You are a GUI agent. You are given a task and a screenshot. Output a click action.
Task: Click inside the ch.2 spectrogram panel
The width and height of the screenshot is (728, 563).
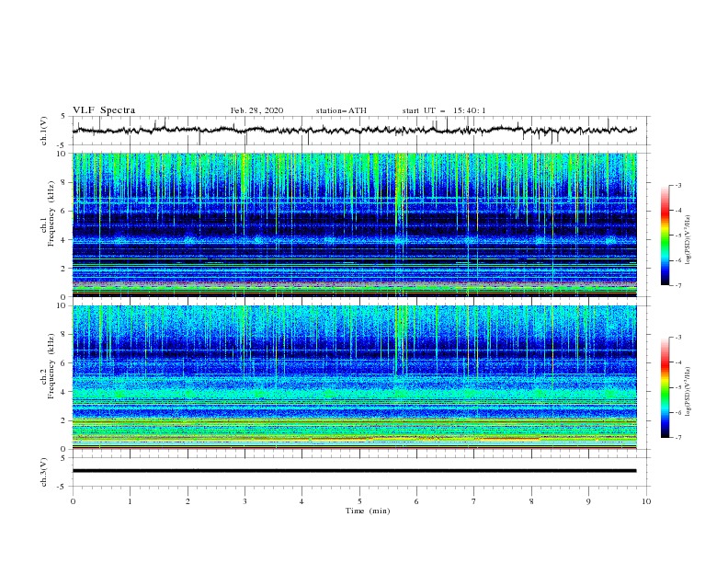[x=354, y=377]
